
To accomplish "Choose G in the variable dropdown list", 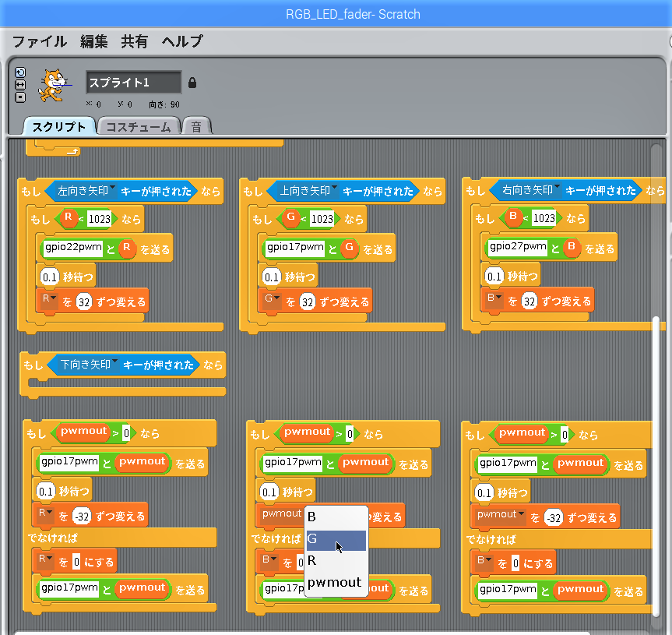I will (x=336, y=539).
